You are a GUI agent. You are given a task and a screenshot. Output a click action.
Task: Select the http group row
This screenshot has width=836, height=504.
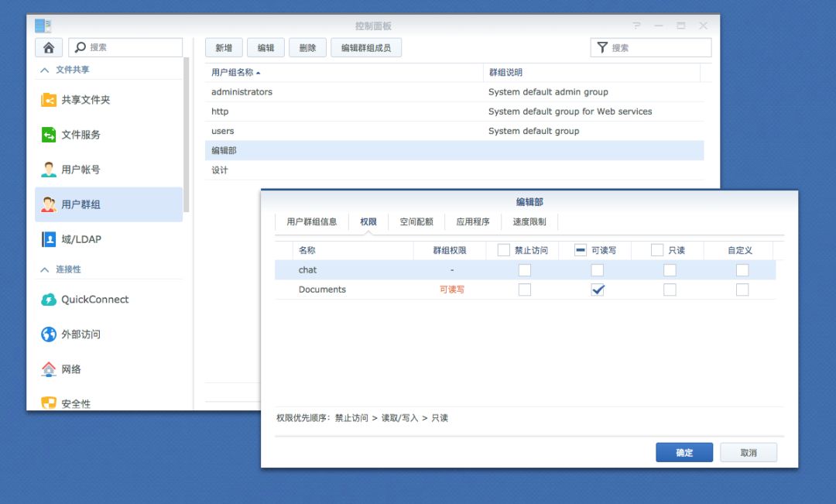click(x=454, y=111)
